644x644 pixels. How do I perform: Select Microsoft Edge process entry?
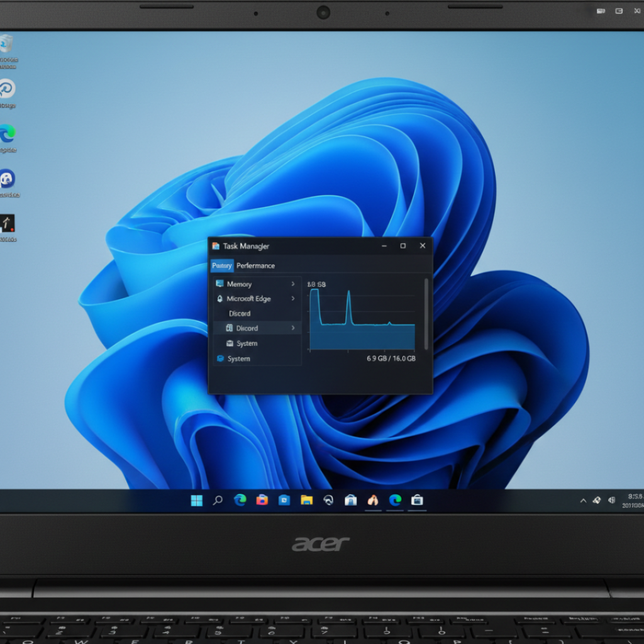249,299
